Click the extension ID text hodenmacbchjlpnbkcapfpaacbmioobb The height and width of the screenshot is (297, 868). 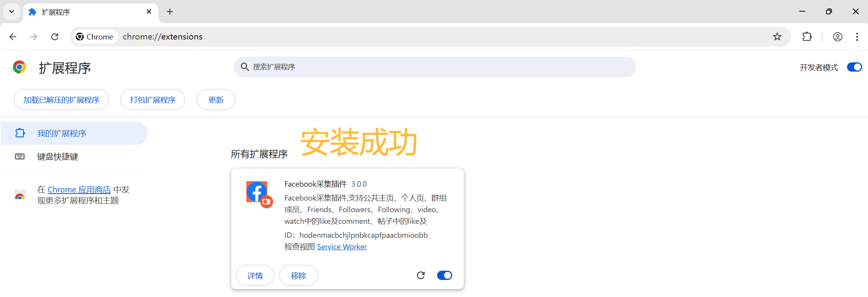pyautogui.click(x=363, y=235)
